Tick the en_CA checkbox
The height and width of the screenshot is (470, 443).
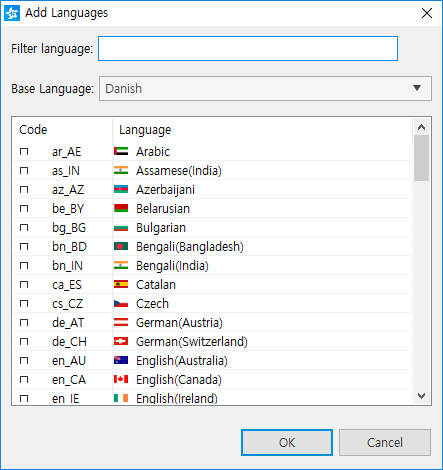(24, 380)
